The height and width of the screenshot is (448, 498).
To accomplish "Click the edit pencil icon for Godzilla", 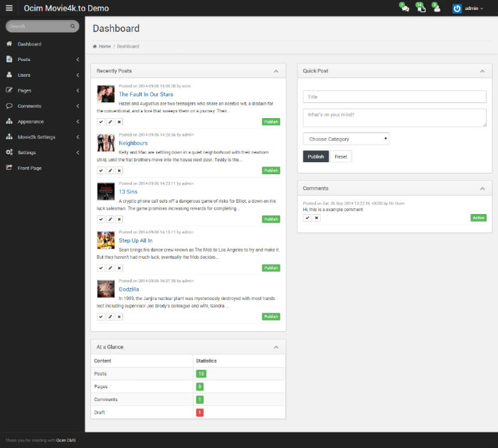I will click(x=110, y=316).
